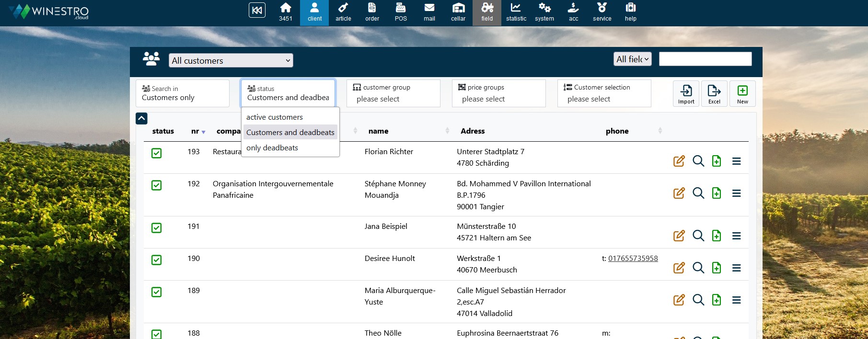Click phone number 017655735958 link
Viewport: 868px width, 339px height.
coord(633,259)
